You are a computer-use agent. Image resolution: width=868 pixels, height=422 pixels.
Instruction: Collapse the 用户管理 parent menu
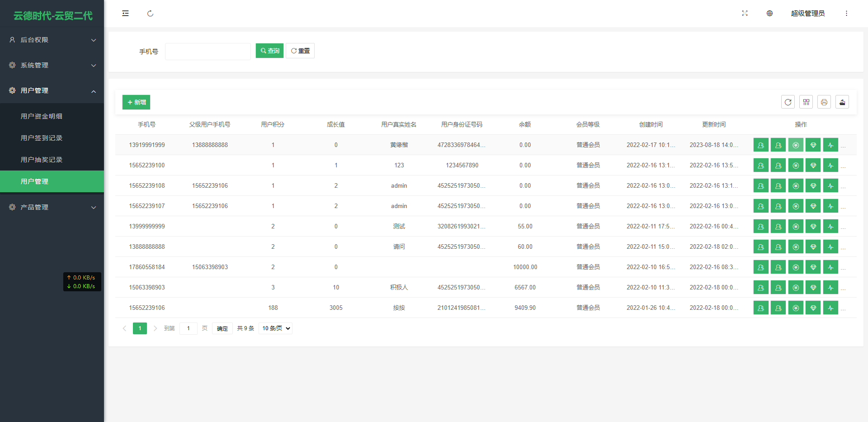[52, 90]
